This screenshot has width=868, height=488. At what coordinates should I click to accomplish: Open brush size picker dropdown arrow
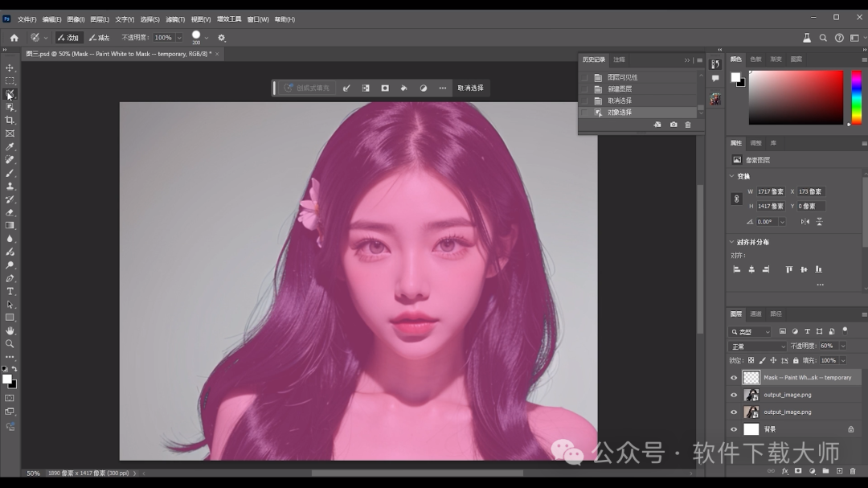point(206,38)
